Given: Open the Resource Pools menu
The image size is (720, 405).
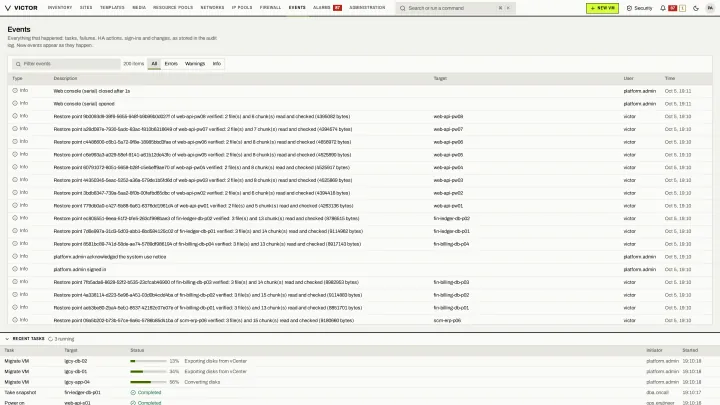Looking at the screenshot, I should click(x=173, y=8).
